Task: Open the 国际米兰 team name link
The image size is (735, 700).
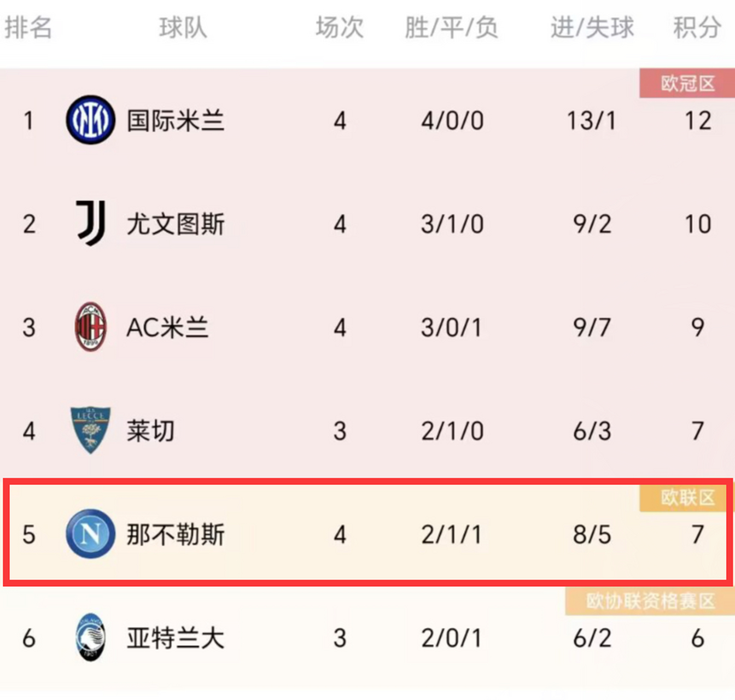Action: (x=176, y=121)
